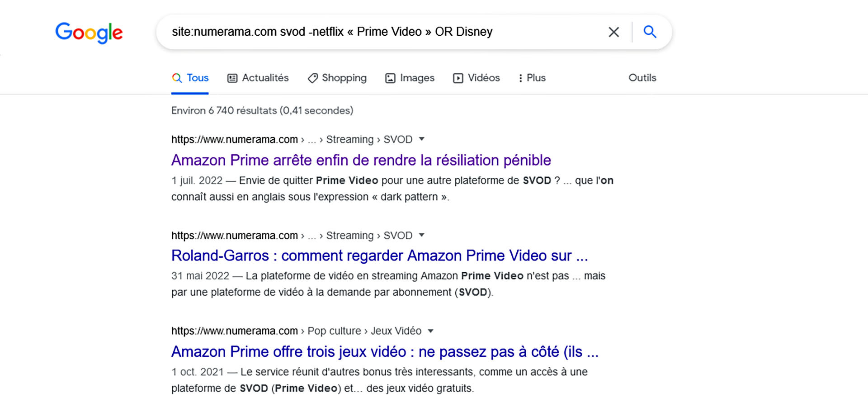
Task: Expand the dropdown arrow beside Roland-Garros result URL
Action: click(421, 235)
